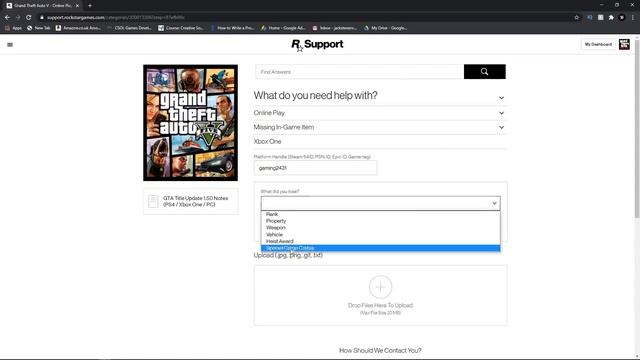Click the 'Drop Files Here To Upload' text
Viewport: 640px width, 360px height.
tap(380, 305)
